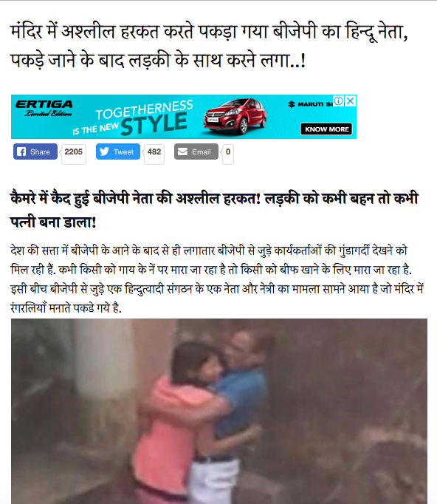This screenshot has width=437, height=504.
Task: Click the red Ertiga car image
Action: (x=235, y=116)
